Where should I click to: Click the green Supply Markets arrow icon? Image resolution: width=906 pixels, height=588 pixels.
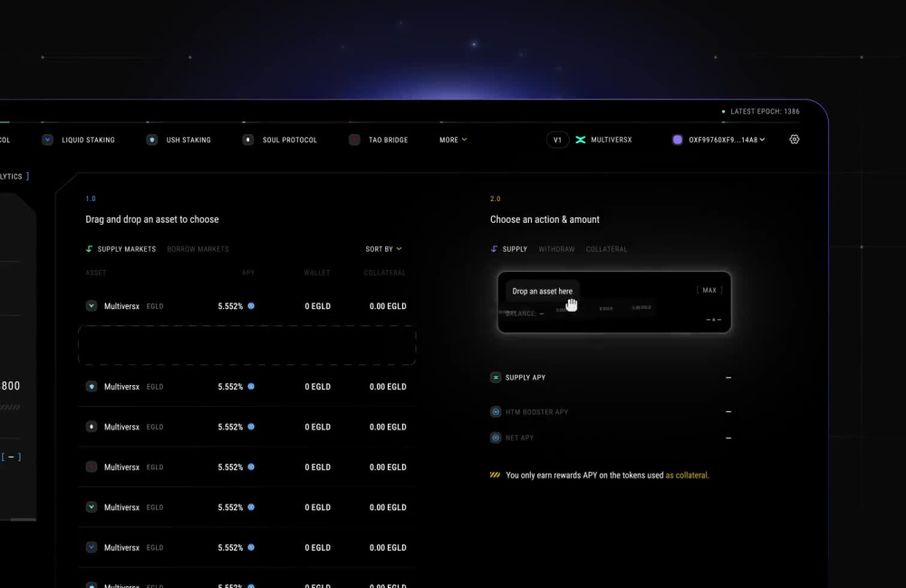[x=89, y=249]
